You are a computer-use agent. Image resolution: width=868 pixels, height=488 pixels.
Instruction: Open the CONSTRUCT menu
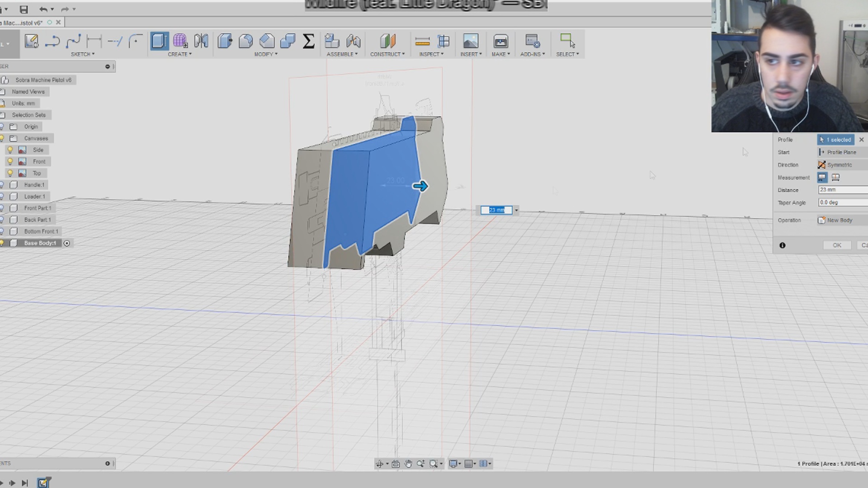(x=387, y=54)
